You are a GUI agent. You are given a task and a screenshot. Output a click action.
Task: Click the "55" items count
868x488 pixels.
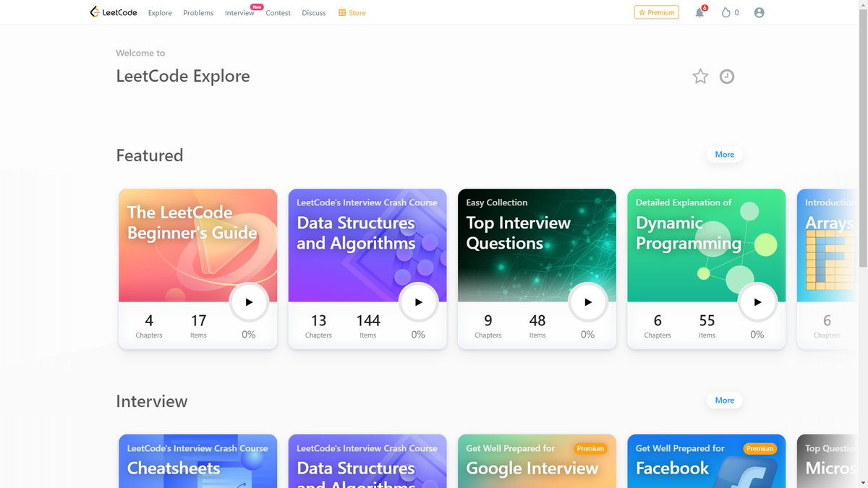click(707, 320)
